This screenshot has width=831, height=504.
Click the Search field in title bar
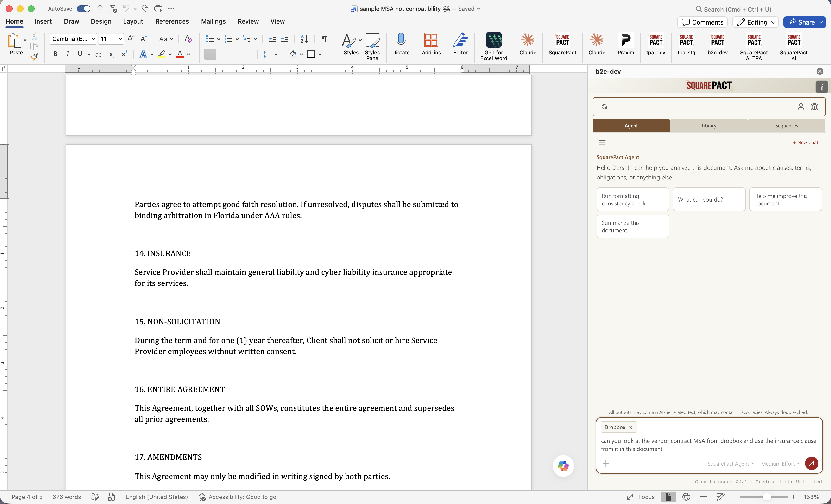[734, 9]
